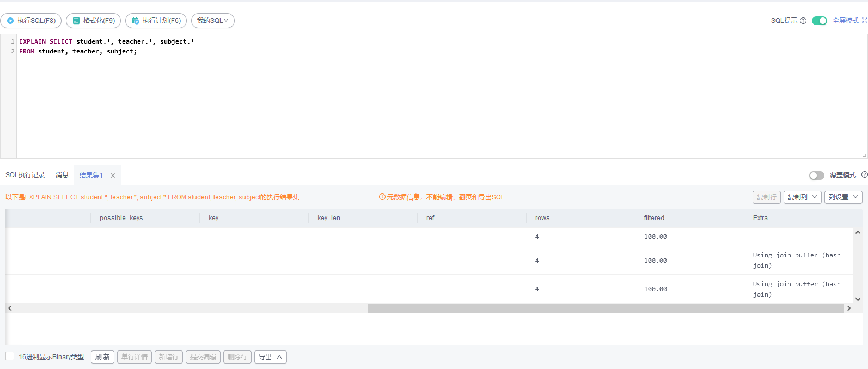This screenshot has height=369, width=868.
Task: Click the metadata warning info icon
Action: (x=382, y=197)
